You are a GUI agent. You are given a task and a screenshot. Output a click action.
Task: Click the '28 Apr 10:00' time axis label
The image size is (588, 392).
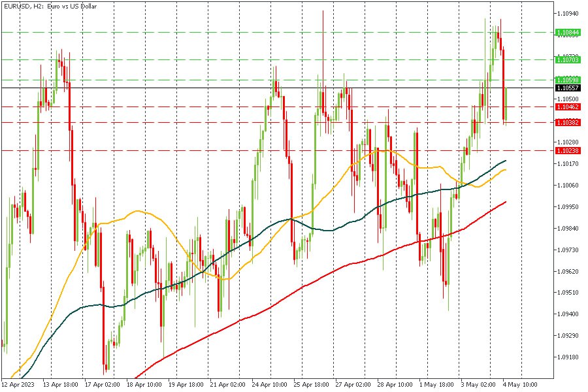[395, 385]
